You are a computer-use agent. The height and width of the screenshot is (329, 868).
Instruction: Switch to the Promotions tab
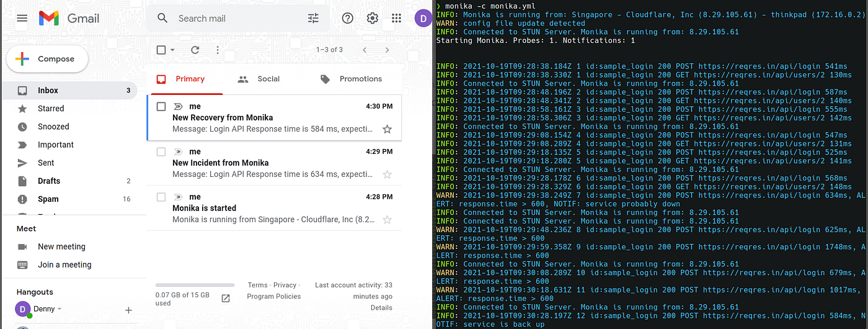point(351,79)
